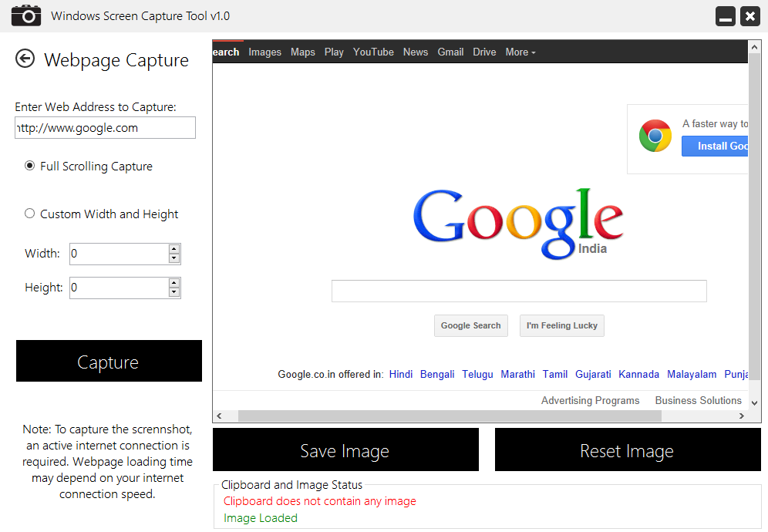Click the Telugu language link
The image size is (768, 532).
pyautogui.click(x=477, y=374)
